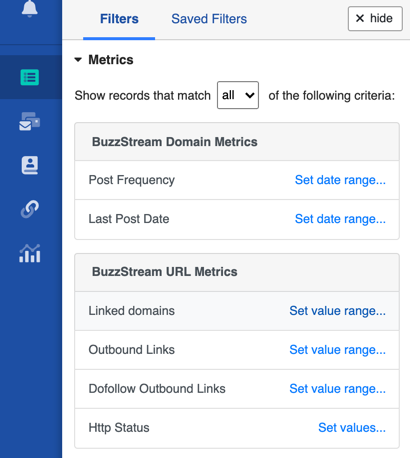410x458 pixels.
Task: Open the contacts address book icon
Action: click(x=30, y=165)
